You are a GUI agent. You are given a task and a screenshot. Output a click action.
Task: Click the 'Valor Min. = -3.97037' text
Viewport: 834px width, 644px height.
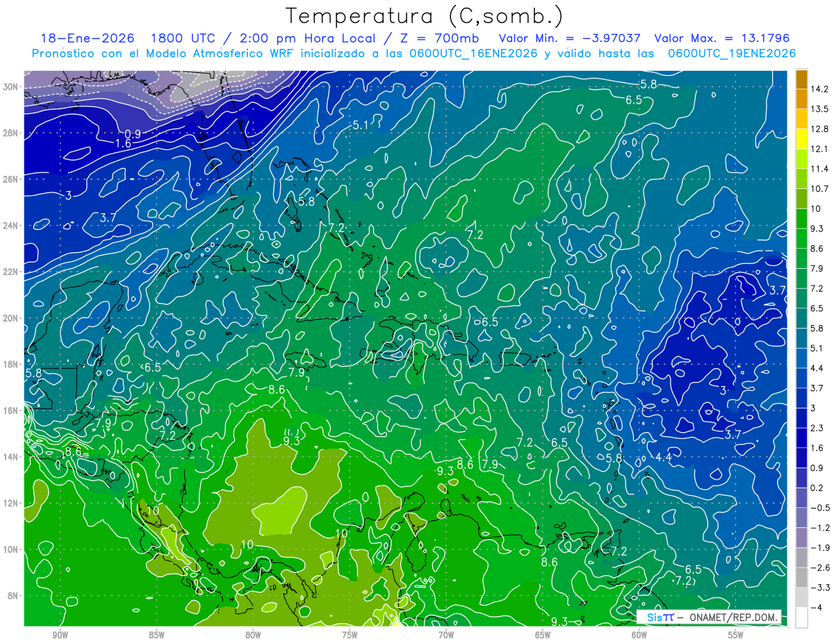[x=570, y=38]
